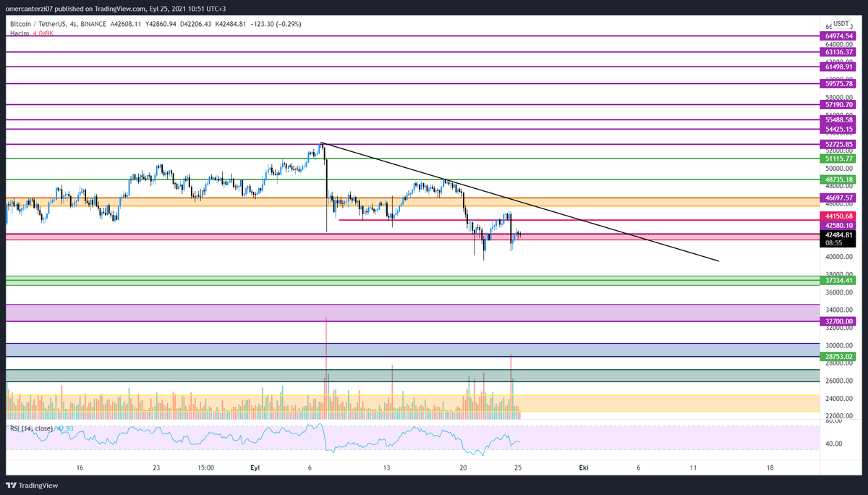The image size is (868, 495).
Task: Click the Eyl month label on time axis
Action: (x=255, y=468)
